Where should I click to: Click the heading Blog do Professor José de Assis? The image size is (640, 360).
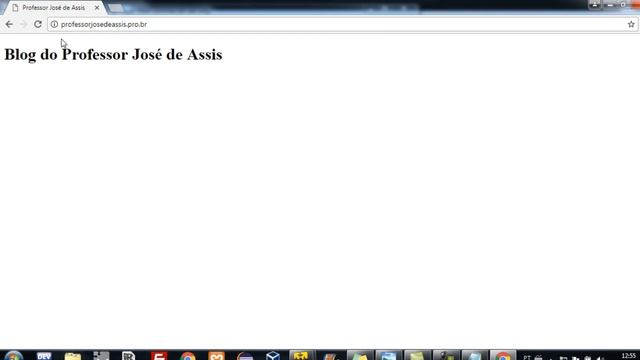[x=113, y=55]
